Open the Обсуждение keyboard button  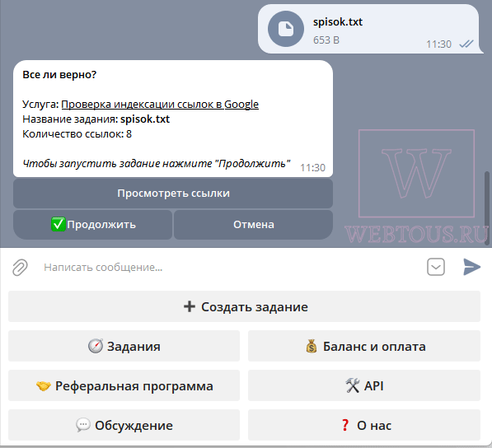pos(124,425)
